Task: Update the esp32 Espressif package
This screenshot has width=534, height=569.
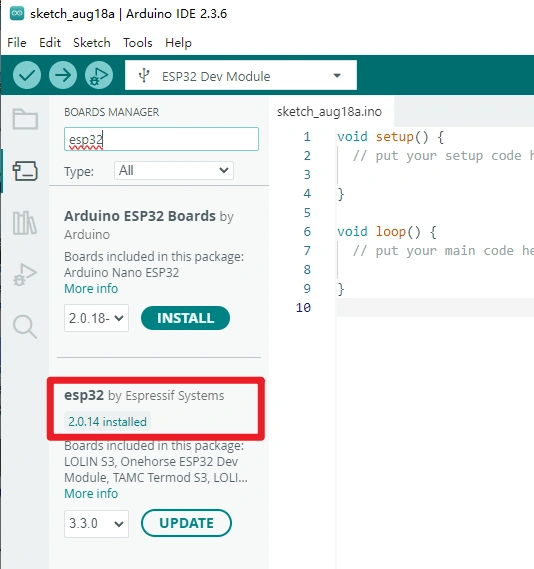Action: (186, 523)
